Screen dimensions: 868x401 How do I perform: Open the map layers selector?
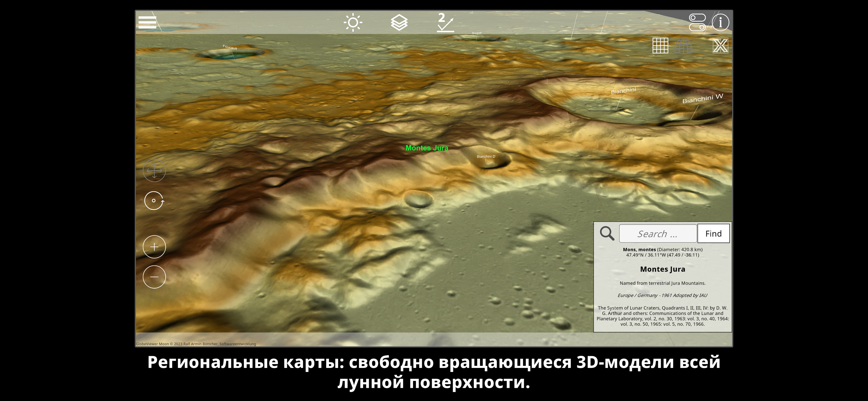coord(399,22)
